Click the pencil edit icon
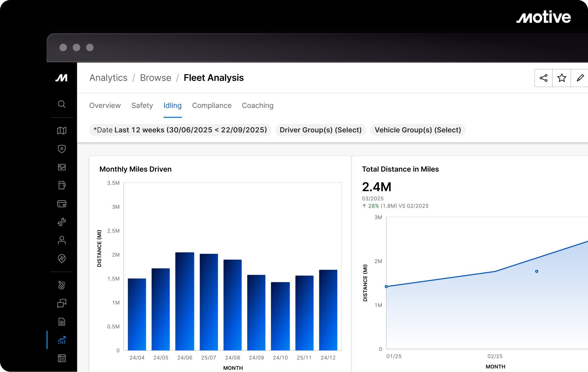 coord(580,78)
